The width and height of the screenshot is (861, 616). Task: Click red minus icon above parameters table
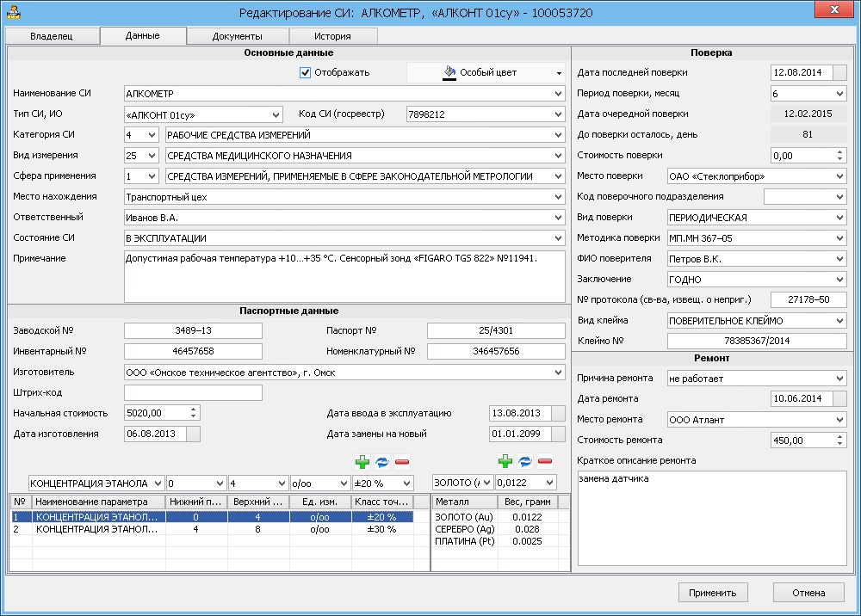point(402,462)
